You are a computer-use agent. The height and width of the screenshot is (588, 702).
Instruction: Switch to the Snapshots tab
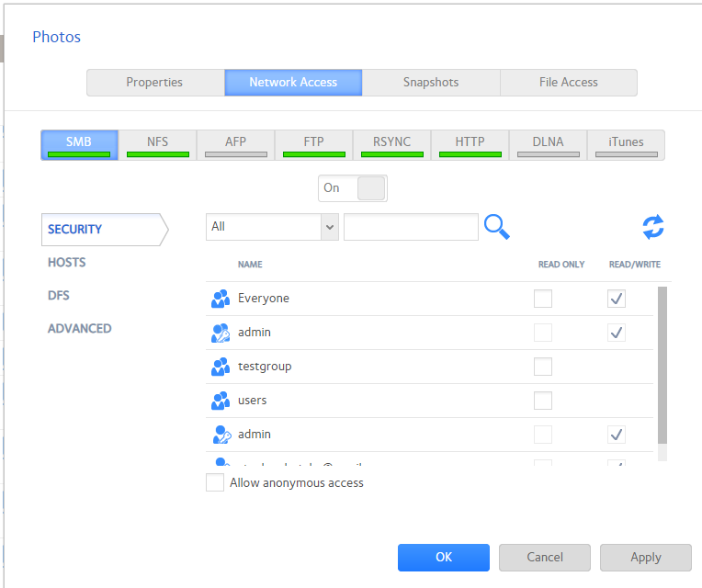(x=431, y=82)
